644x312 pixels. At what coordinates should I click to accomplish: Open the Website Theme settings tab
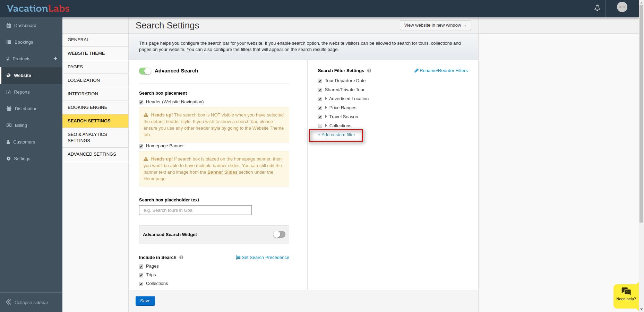tap(86, 53)
